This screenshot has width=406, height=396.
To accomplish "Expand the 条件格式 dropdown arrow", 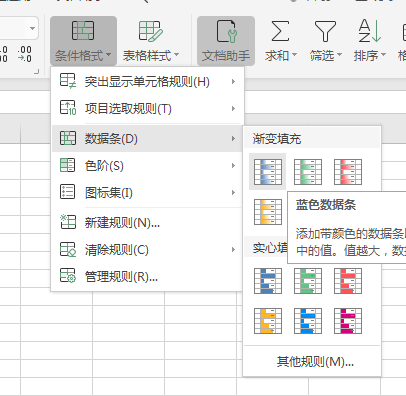I will pos(108,55).
